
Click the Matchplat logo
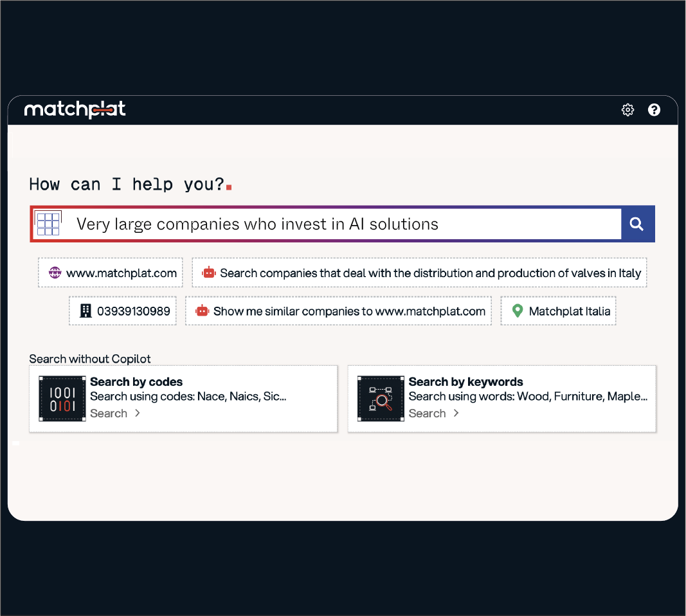tap(75, 110)
